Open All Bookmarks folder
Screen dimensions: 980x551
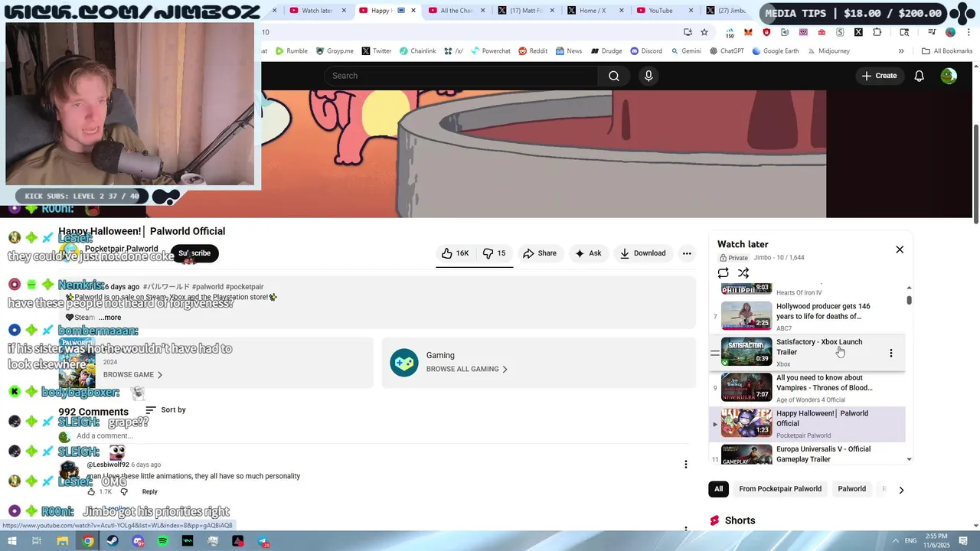946,51
